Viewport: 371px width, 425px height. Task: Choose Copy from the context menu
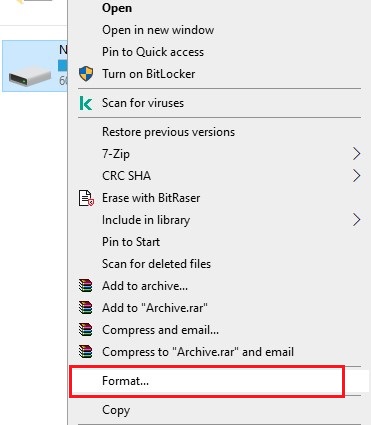pos(116,410)
